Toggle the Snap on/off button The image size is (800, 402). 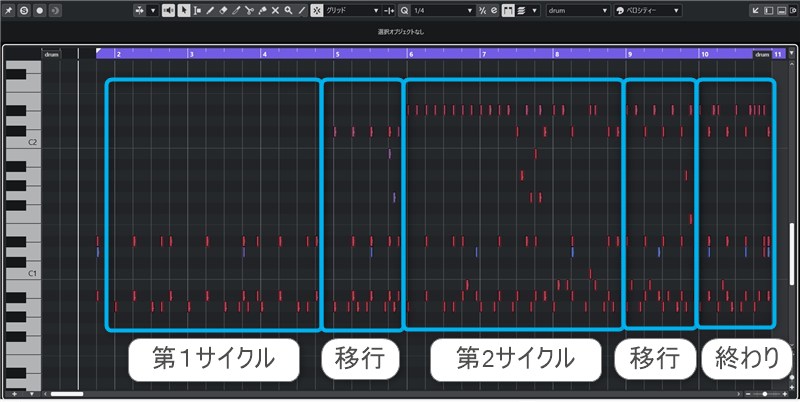(x=317, y=11)
